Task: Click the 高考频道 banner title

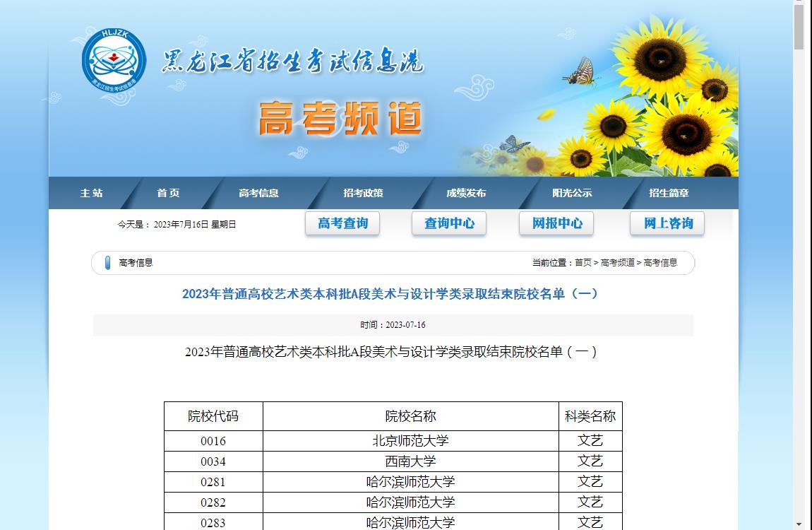Action: pos(340,119)
